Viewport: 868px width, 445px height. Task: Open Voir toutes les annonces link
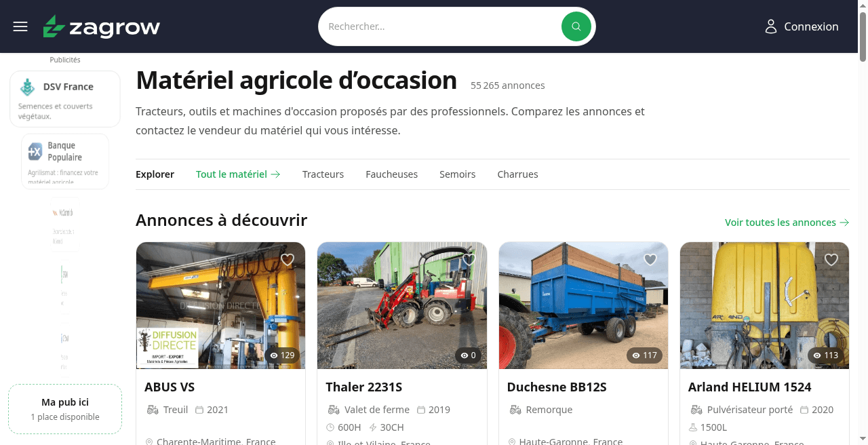click(x=787, y=222)
